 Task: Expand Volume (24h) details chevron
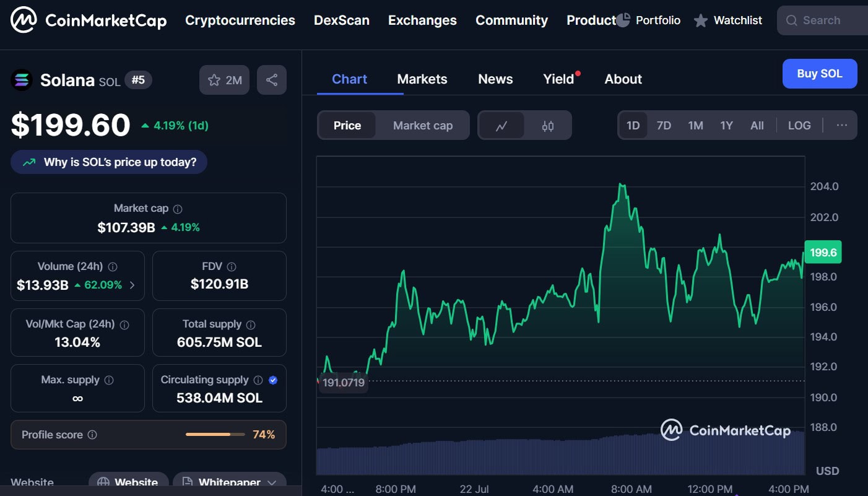point(132,285)
